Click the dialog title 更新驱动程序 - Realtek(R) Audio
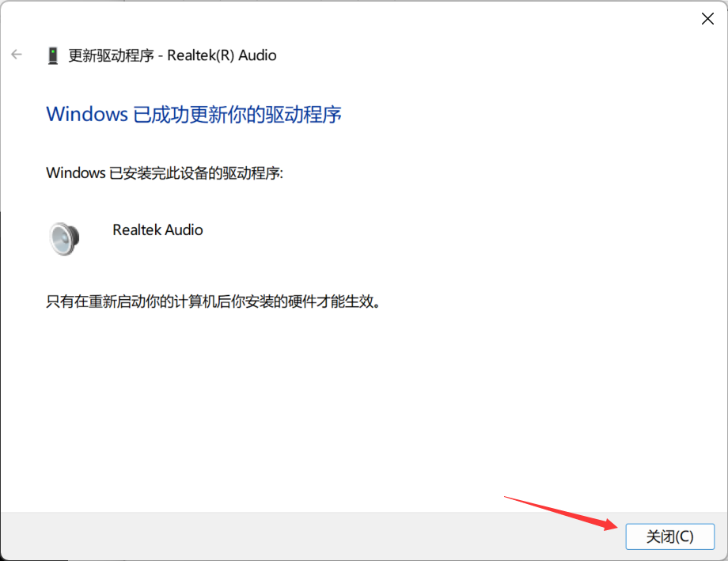Screen dimensions: 728x561 [173, 55]
